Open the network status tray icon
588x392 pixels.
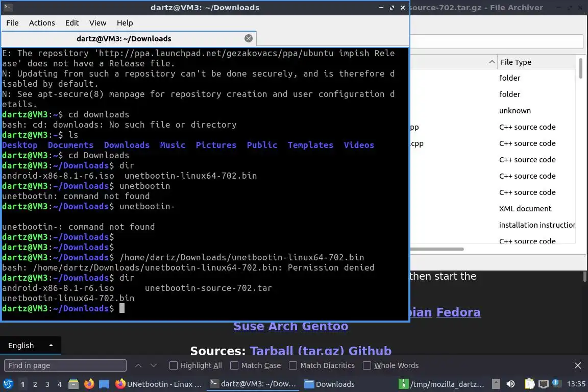tap(544, 384)
